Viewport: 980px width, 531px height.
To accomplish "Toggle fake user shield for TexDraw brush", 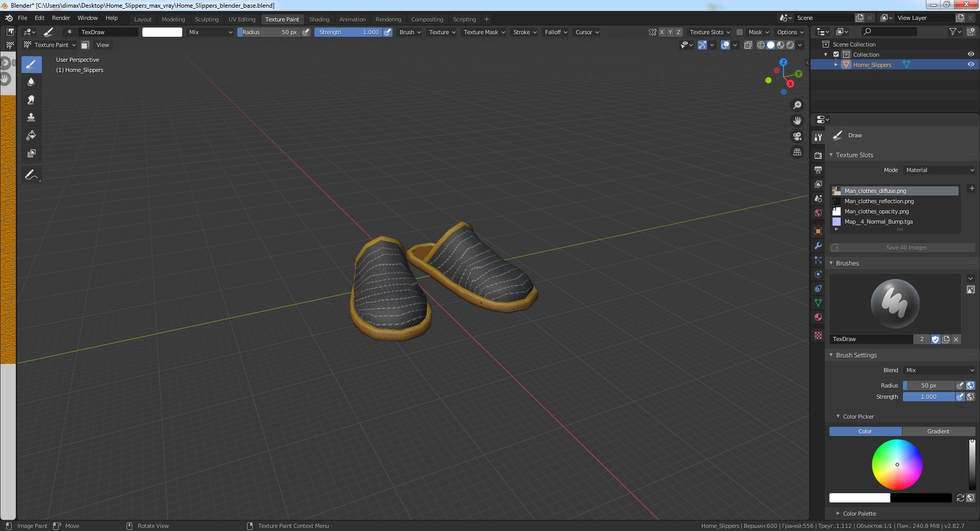I will pyautogui.click(x=936, y=340).
